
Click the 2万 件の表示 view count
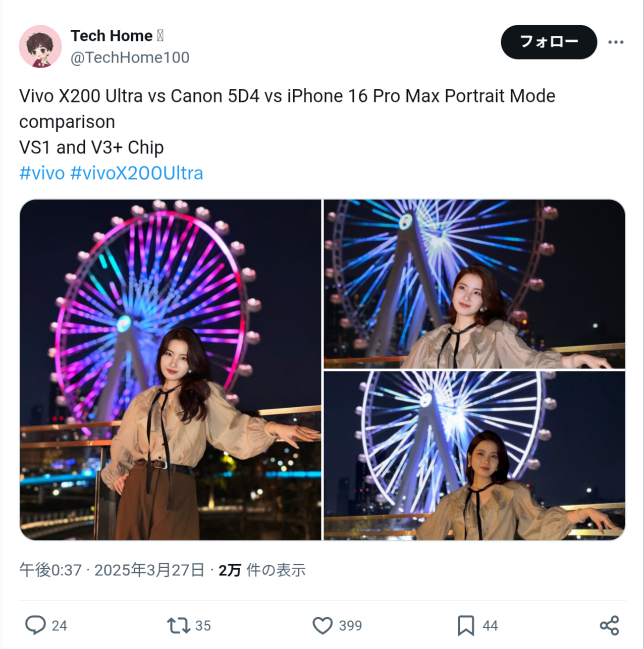point(262,570)
